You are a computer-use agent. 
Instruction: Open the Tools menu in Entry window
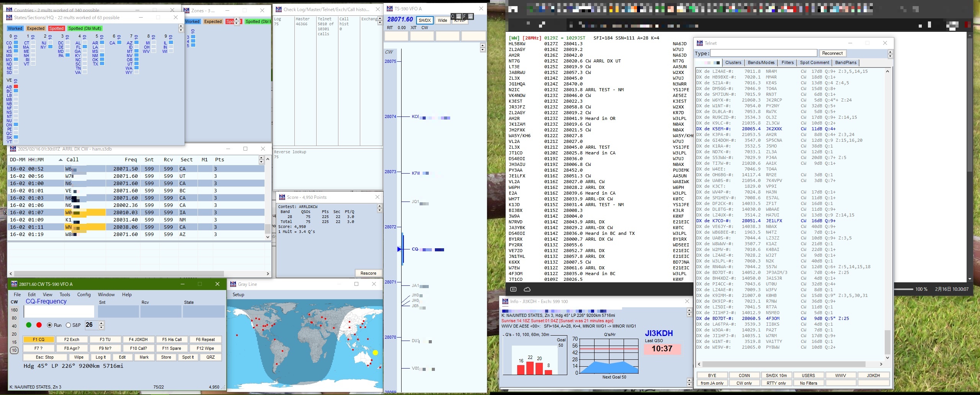tap(65, 295)
